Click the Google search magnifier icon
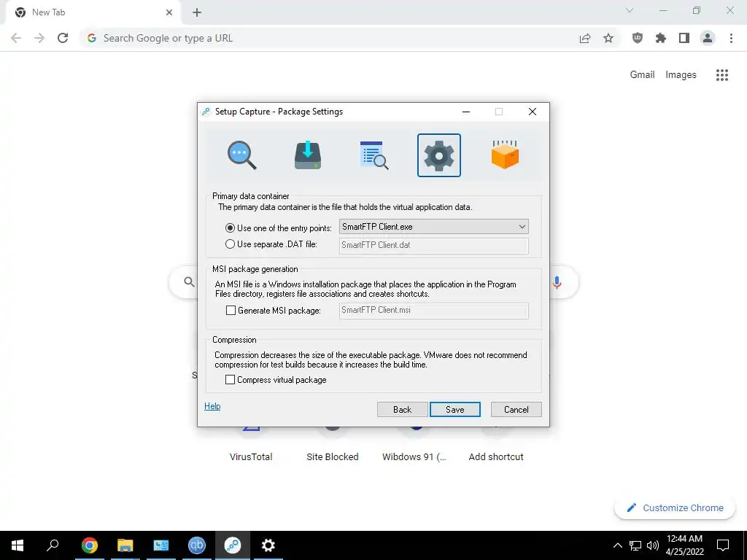This screenshot has height=560, width=747. point(189,282)
